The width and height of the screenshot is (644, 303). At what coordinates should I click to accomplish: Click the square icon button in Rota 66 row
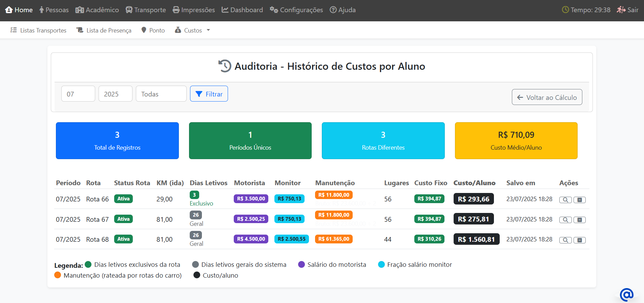click(579, 200)
